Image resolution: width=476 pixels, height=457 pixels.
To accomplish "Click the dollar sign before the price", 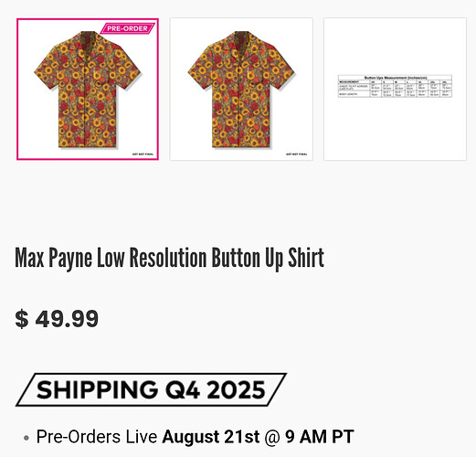I will click(x=22, y=319).
